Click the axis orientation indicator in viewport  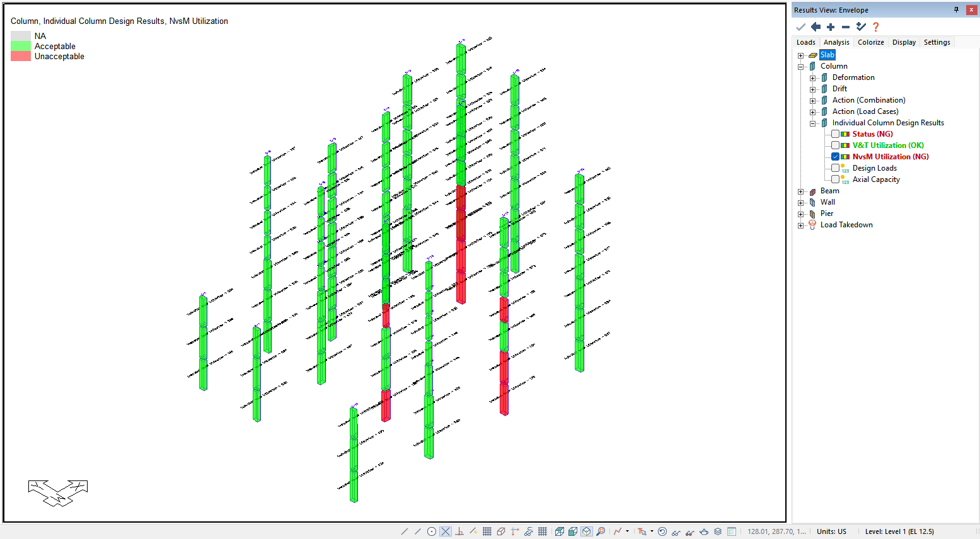[x=58, y=493]
